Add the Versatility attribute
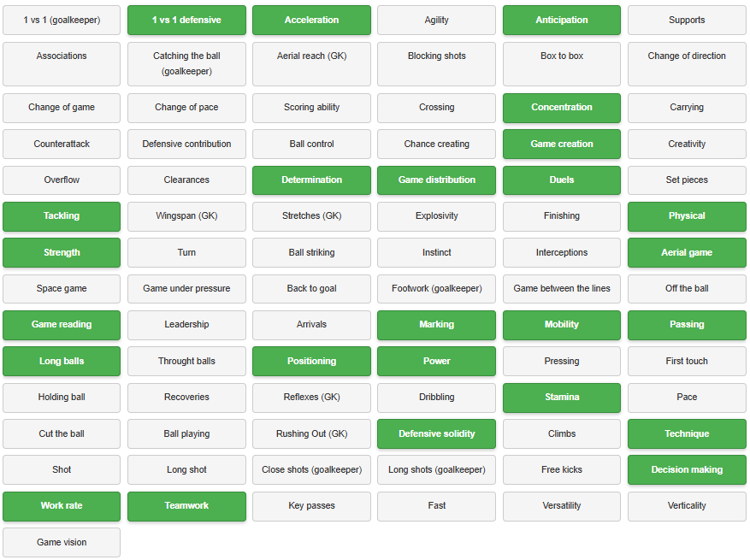 [562, 506]
